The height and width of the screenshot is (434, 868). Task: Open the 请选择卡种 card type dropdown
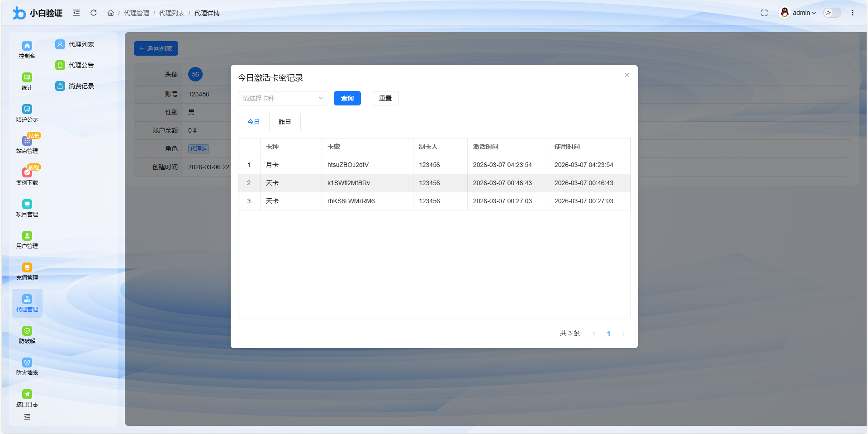tap(283, 98)
